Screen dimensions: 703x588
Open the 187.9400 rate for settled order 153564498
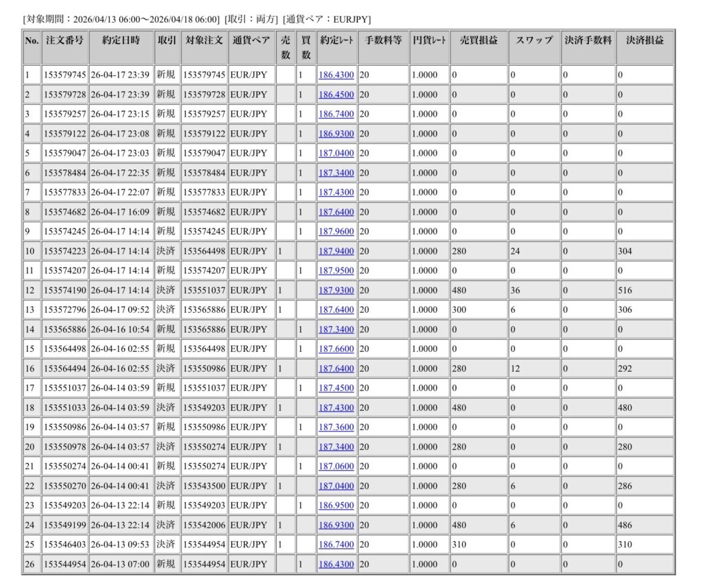click(336, 250)
